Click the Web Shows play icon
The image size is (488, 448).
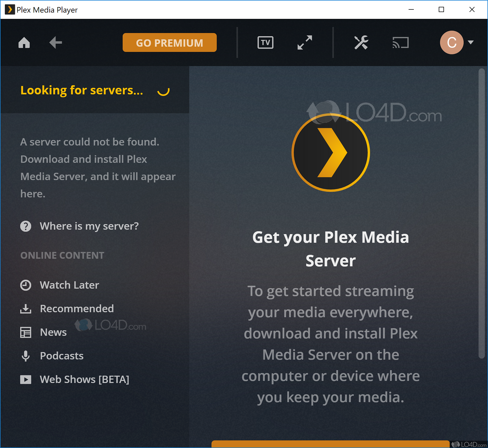click(26, 380)
